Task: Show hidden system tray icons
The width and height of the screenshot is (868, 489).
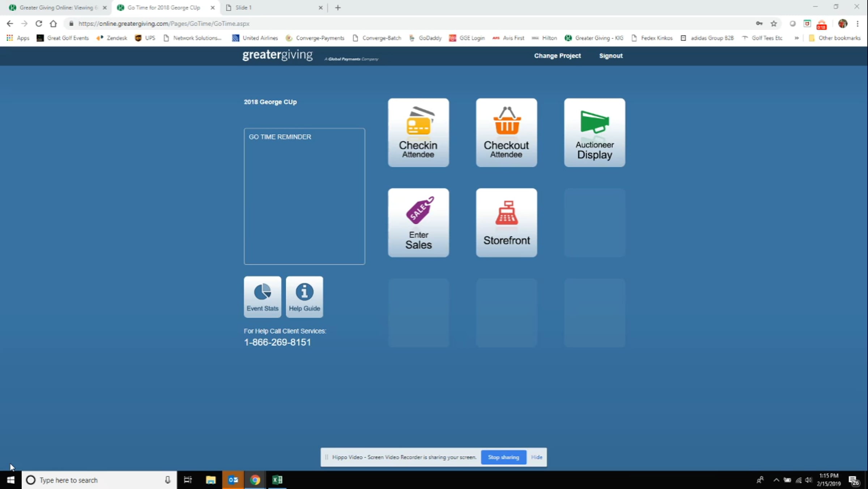Action: coord(776,480)
